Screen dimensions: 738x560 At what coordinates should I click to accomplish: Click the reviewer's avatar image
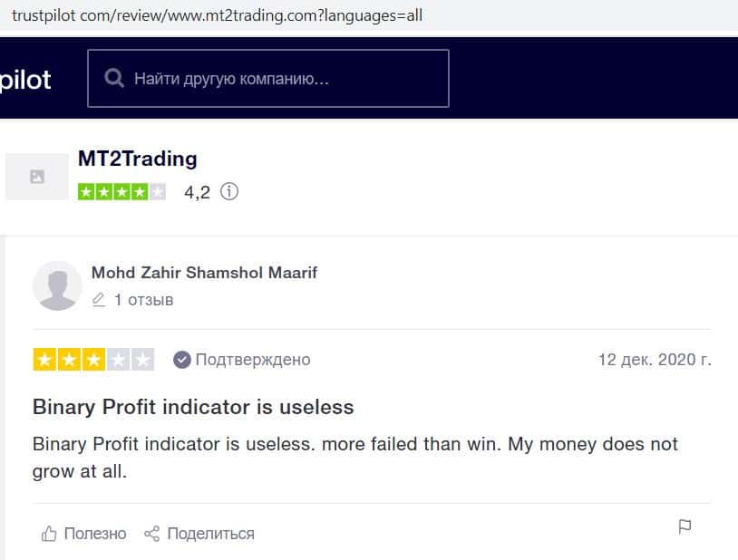pos(57,285)
